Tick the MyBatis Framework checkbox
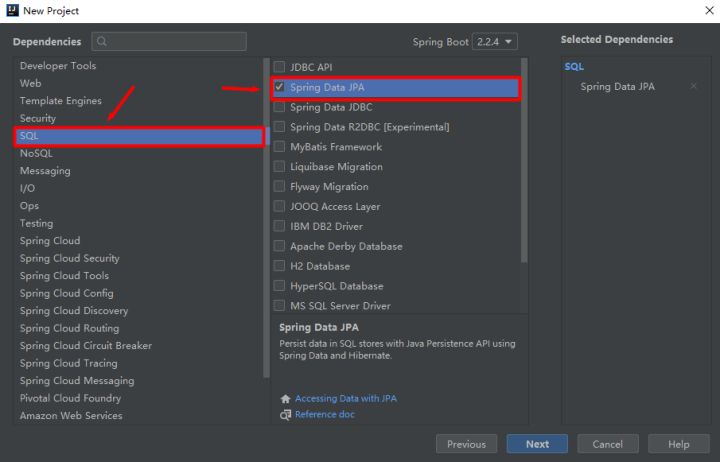The height and width of the screenshot is (462, 720). pos(280,147)
